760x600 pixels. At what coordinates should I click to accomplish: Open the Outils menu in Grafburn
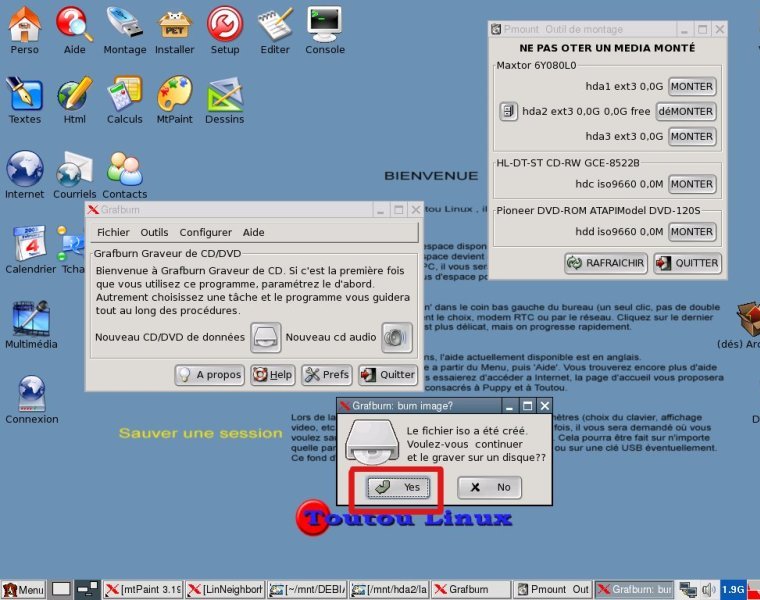pos(154,232)
